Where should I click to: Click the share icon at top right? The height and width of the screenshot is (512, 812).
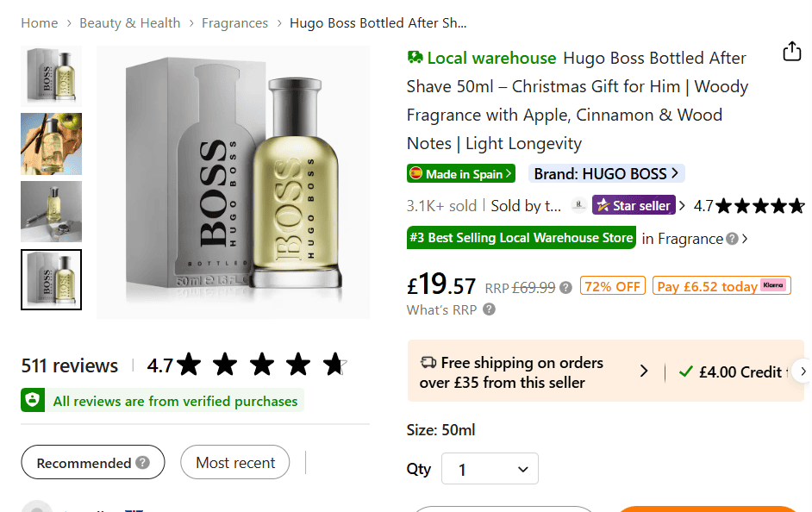pos(792,52)
